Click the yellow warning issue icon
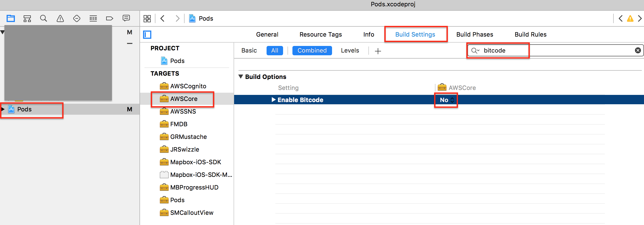 coord(630,18)
